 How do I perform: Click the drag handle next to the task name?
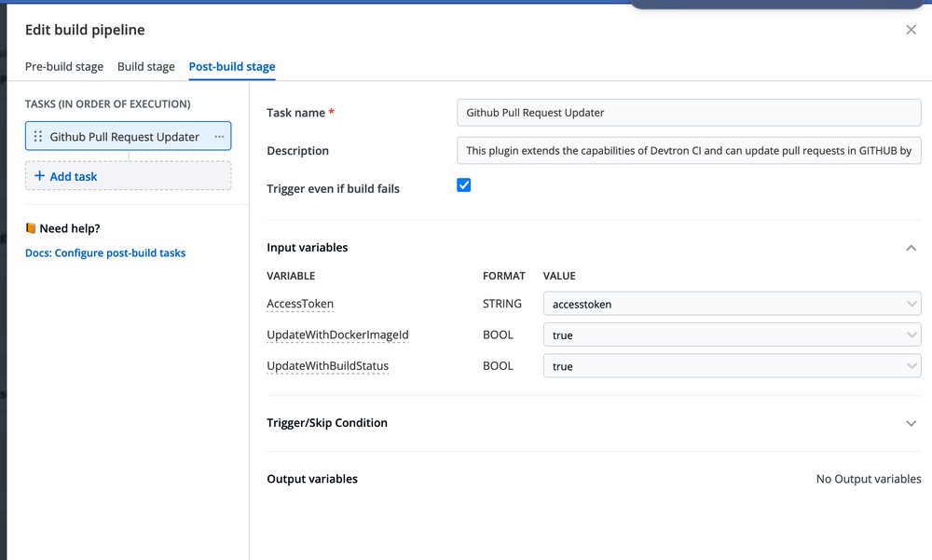tap(39, 136)
